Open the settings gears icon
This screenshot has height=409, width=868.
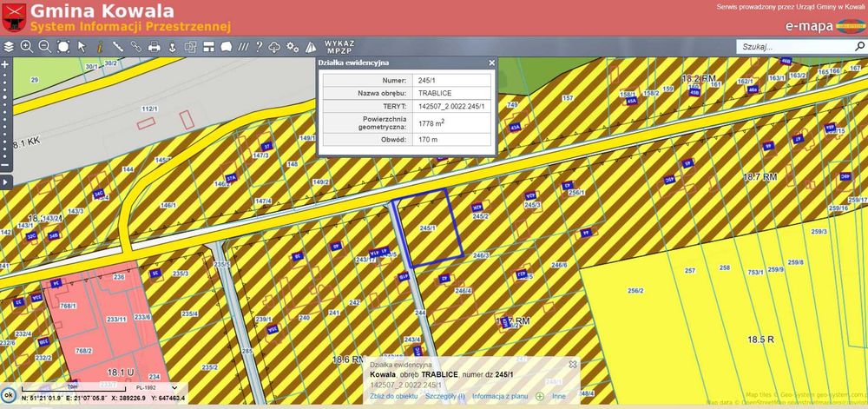[293, 47]
